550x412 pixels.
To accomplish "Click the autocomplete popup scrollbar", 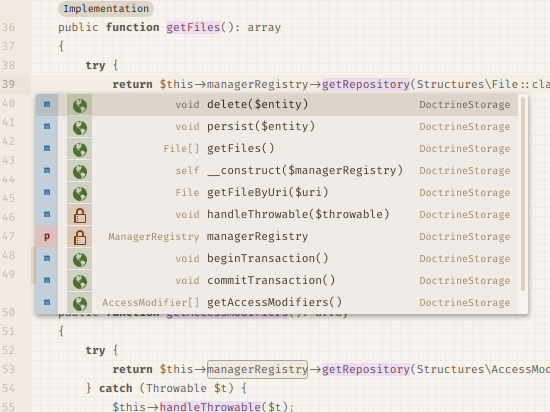I will tap(523, 194).
